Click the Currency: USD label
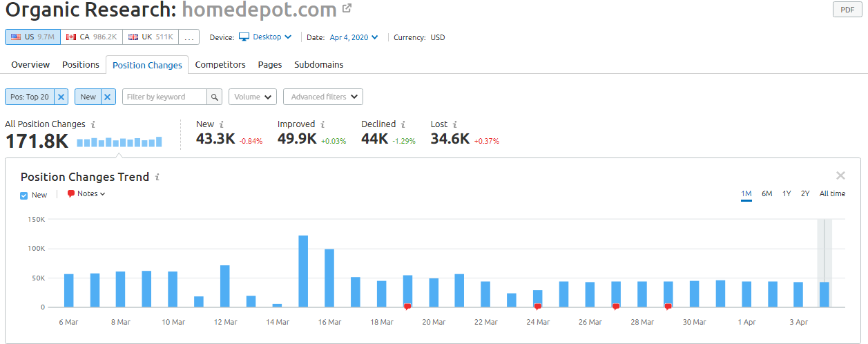The height and width of the screenshot is (344, 868). pos(419,37)
